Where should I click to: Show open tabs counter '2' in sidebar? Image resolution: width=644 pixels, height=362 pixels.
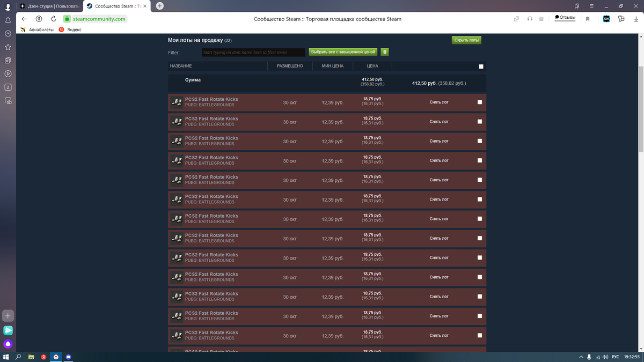(x=8, y=87)
